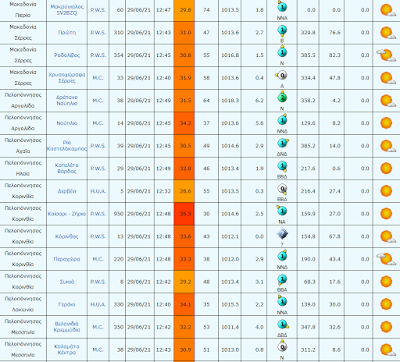Click the H.U.A. network link in the Δερβένι row
This screenshot has height=362, width=400.
[98, 191]
